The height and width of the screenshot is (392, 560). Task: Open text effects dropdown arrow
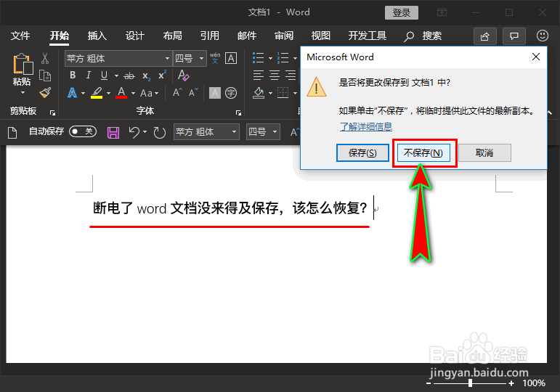point(84,94)
